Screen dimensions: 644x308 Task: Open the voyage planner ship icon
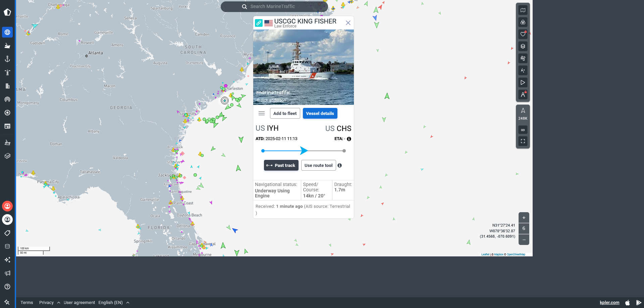click(x=7, y=142)
